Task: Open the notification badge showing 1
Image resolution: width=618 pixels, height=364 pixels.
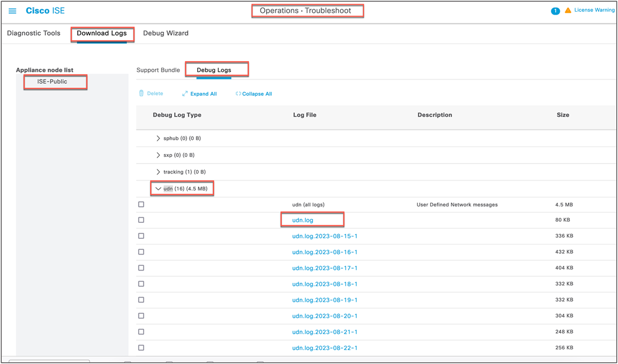Action: 556,11
